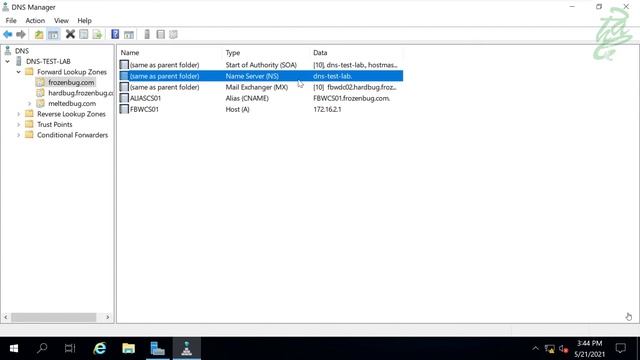Select Forward Lookup Zones in the tree

pyautogui.click(x=72, y=72)
